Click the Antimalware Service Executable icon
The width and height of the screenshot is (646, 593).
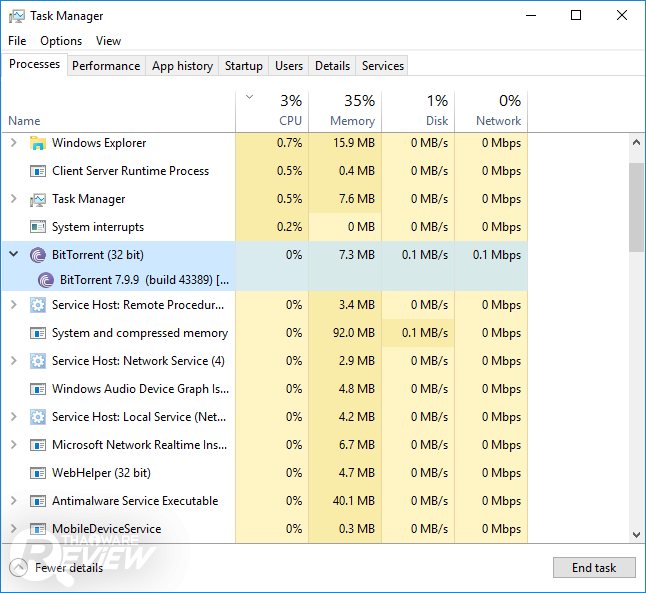coord(37,501)
